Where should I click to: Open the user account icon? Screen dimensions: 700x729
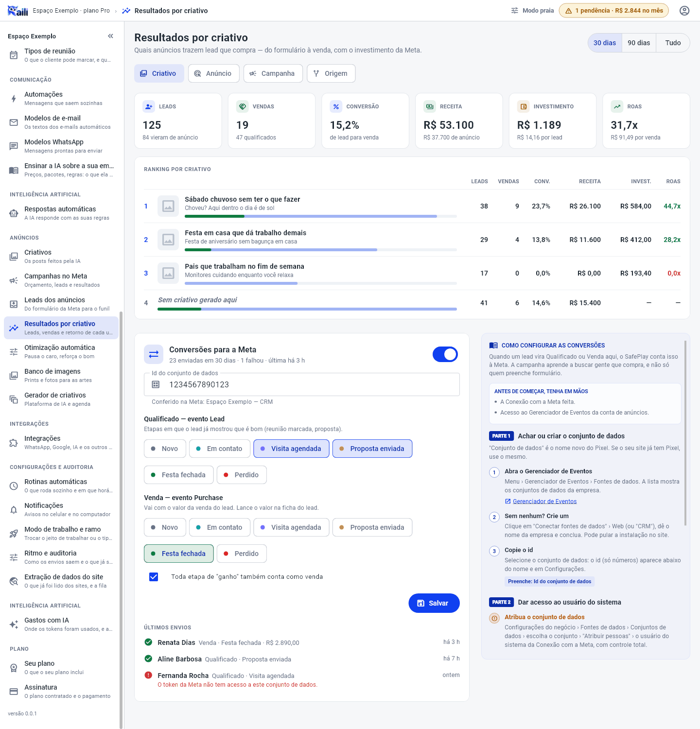coord(684,11)
